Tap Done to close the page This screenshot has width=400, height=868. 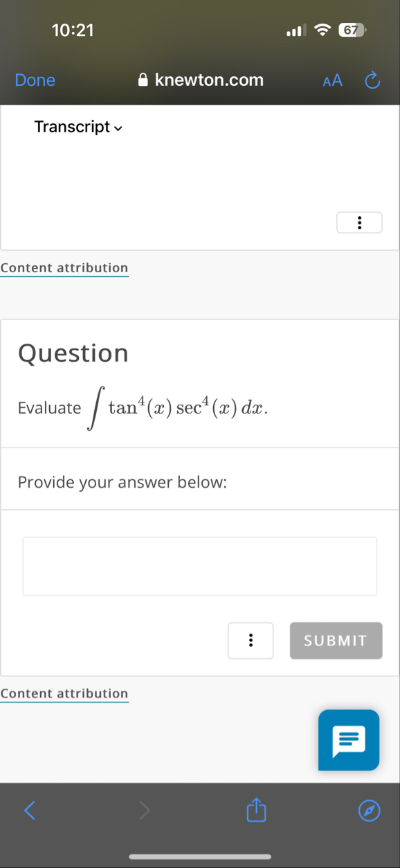(35, 80)
